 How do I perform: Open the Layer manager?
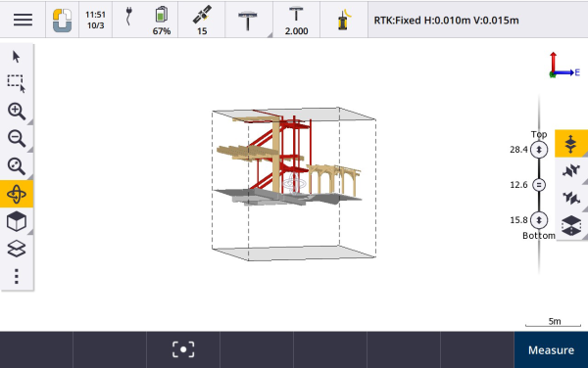[x=17, y=249]
